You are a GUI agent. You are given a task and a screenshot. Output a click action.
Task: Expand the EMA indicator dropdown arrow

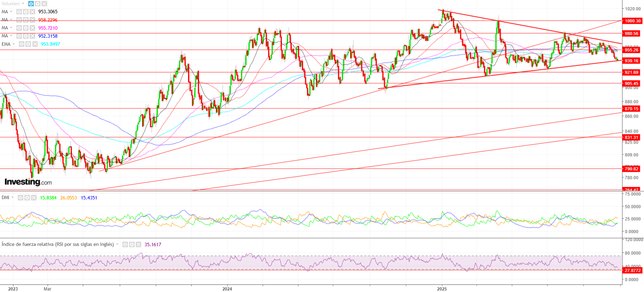(x=14, y=44)
